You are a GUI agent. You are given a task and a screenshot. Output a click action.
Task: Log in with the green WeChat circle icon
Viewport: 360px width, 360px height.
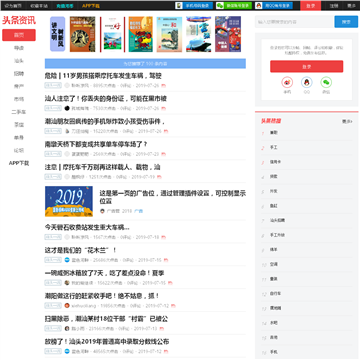(x=326, y=82)
